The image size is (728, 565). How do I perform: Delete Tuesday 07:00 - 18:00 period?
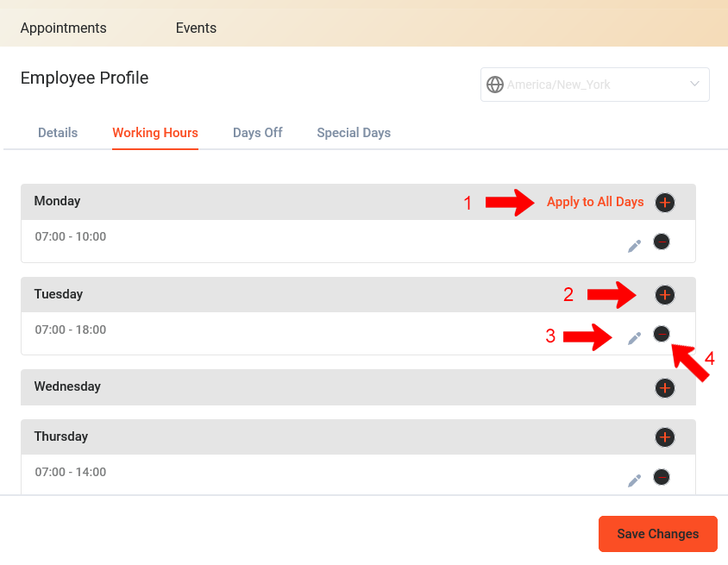[661, 333]
